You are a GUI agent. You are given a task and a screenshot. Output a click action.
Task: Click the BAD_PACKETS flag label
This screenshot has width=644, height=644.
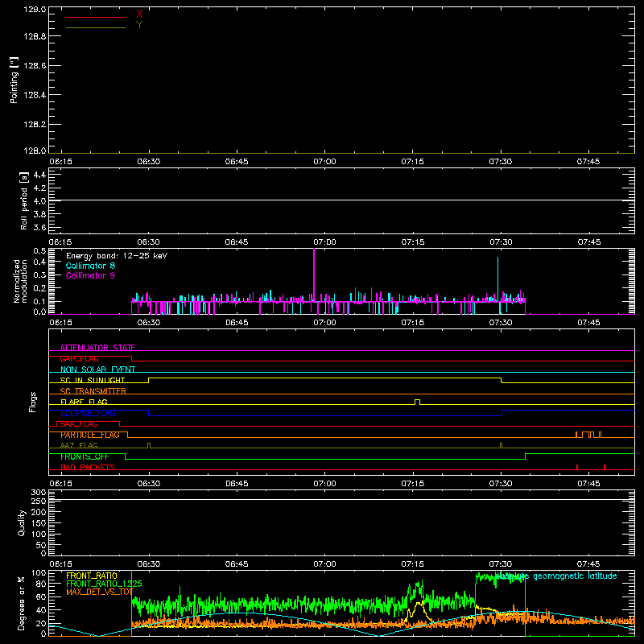pos(88,467)
